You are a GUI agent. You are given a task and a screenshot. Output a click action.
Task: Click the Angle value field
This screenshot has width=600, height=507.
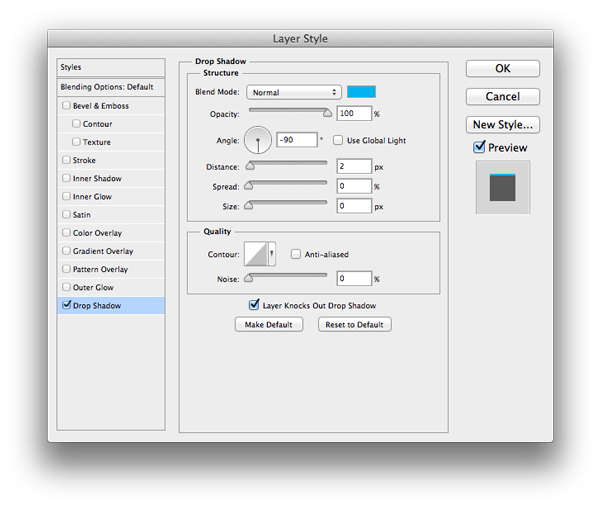point(297,140)
